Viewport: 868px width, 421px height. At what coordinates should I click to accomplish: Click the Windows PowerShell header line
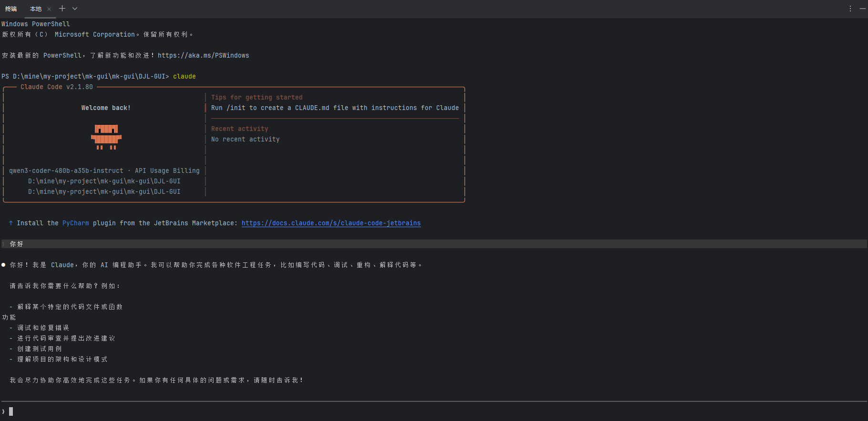(36, 24)
